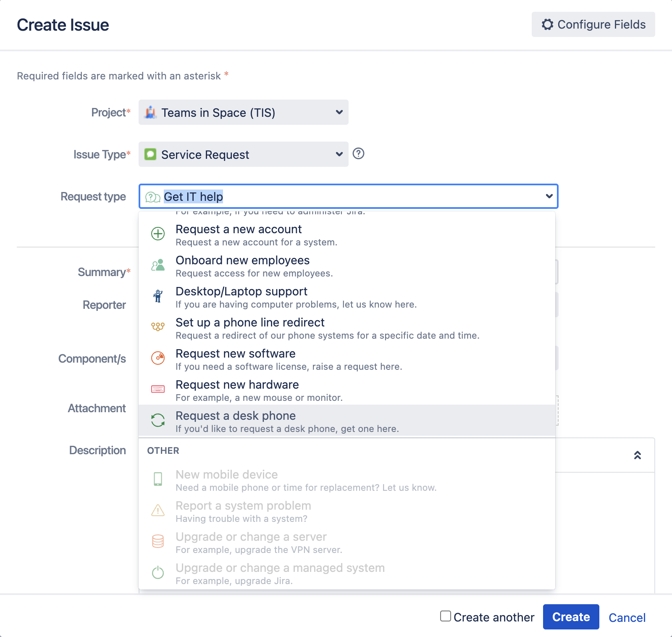
Task: Click the plus icon for Request a new account
Action: coord(158,234)
